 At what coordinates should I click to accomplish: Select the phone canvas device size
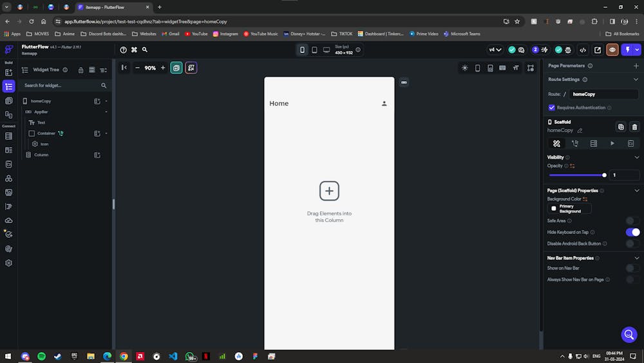(302, 50)
